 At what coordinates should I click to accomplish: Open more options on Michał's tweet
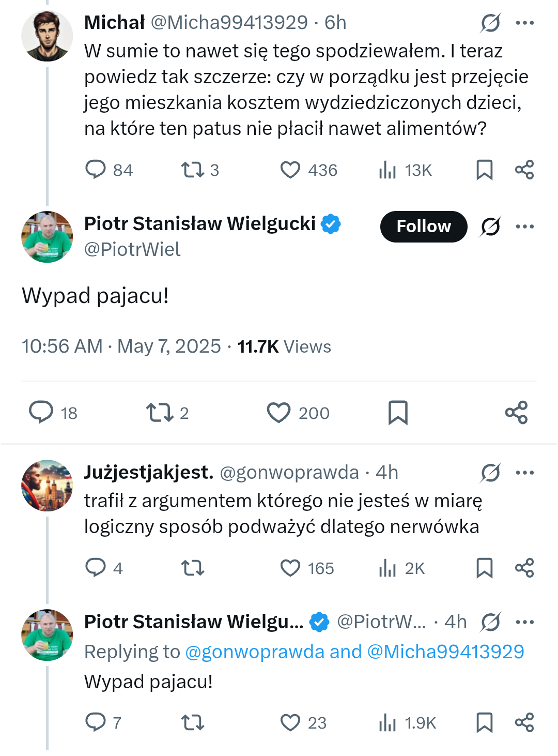click(524, 23)
